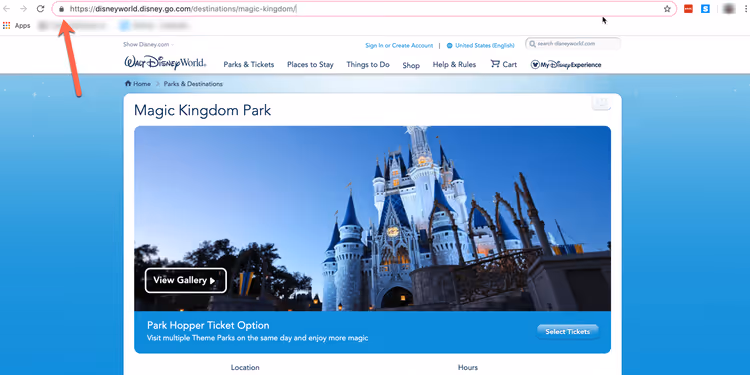Open the Apps grid in bookmarks bar

(16, 25)
